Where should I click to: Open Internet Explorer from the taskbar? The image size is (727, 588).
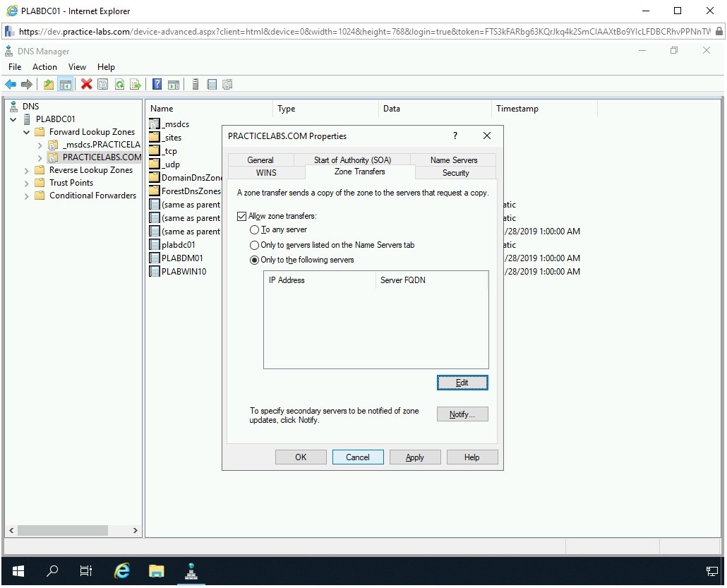pos(122,571)
